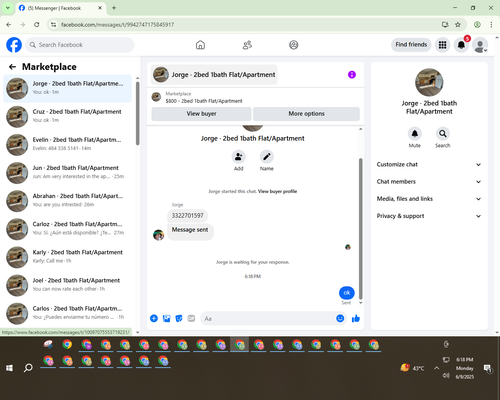
Task: Expand Chat members section
Action: click(x=429, y=182)
